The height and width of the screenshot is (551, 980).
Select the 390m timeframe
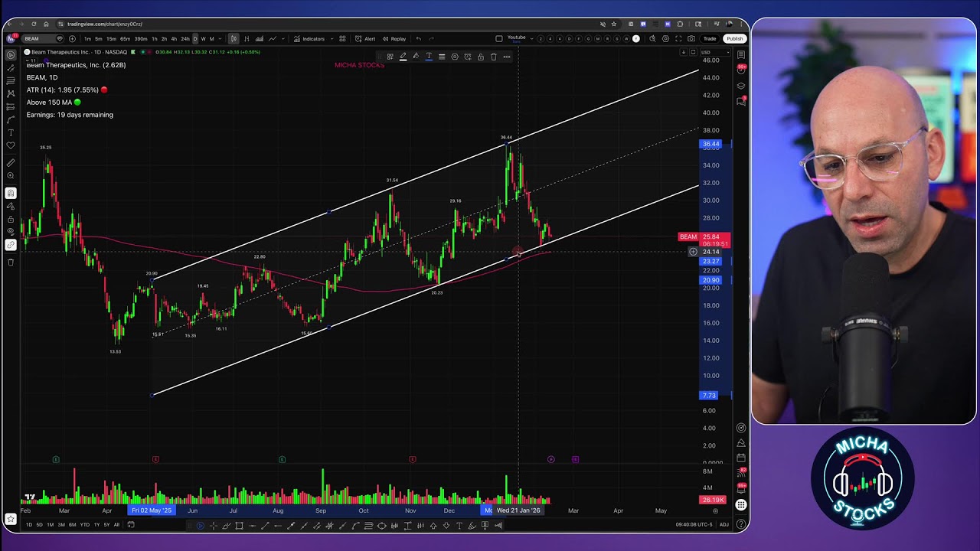[141, 38]
